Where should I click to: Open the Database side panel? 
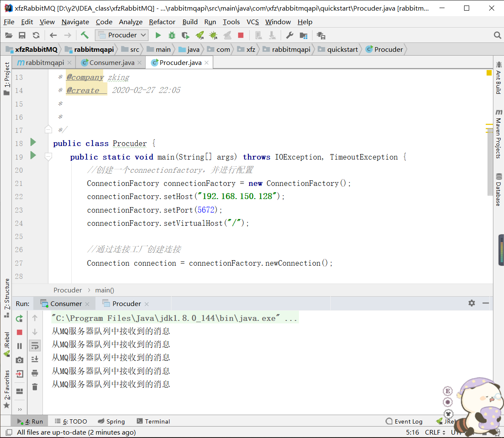click(498, 190)
